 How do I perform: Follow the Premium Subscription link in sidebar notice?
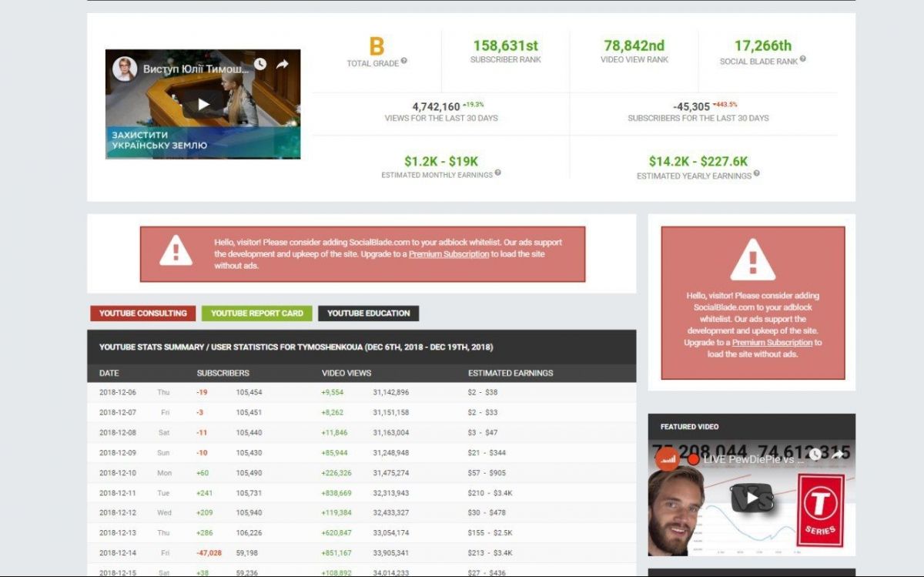tap(772, 343)
